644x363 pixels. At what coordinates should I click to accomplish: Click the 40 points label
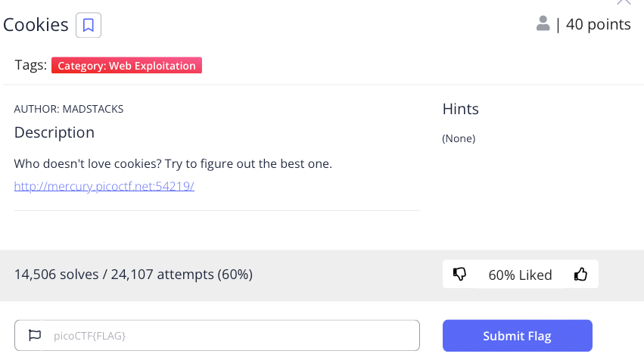click(598, 25)
